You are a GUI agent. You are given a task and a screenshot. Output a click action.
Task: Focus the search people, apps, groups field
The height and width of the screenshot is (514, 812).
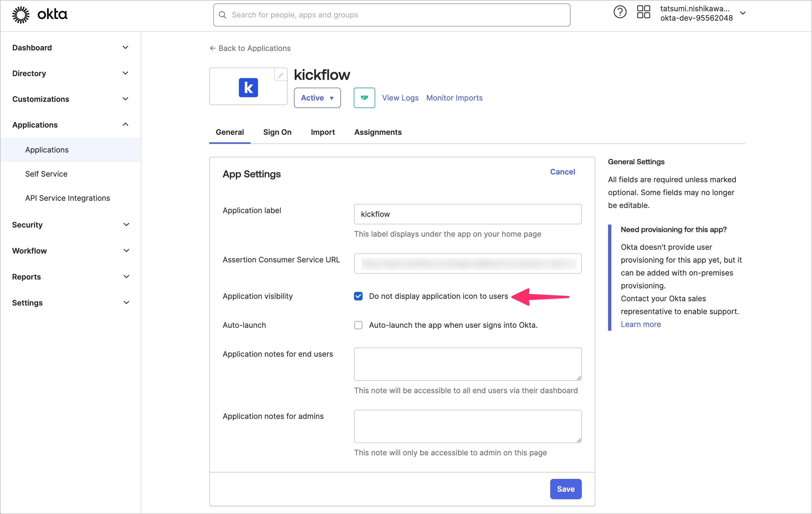coord(392,15)
